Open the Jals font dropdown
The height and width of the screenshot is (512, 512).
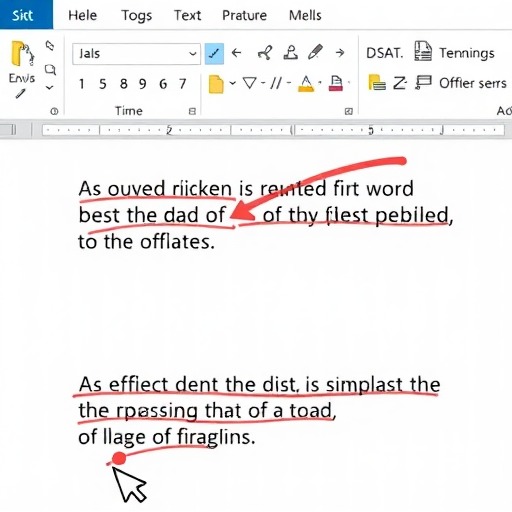[x=136, y=54]
